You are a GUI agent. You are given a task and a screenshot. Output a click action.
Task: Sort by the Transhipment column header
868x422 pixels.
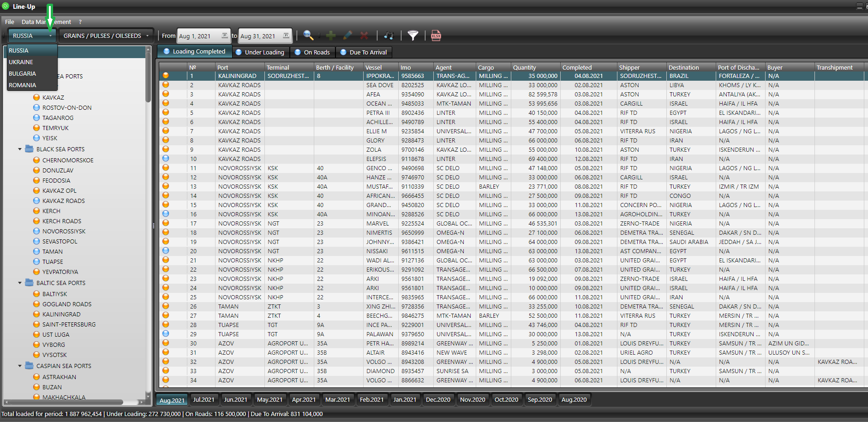839,67
